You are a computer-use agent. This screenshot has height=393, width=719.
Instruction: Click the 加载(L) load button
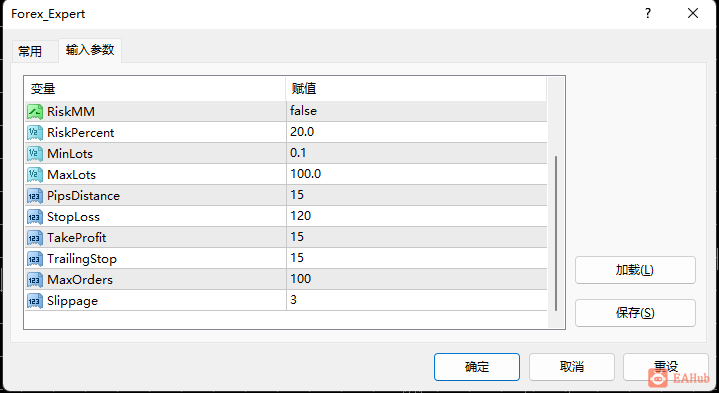(x=635, y=270)
